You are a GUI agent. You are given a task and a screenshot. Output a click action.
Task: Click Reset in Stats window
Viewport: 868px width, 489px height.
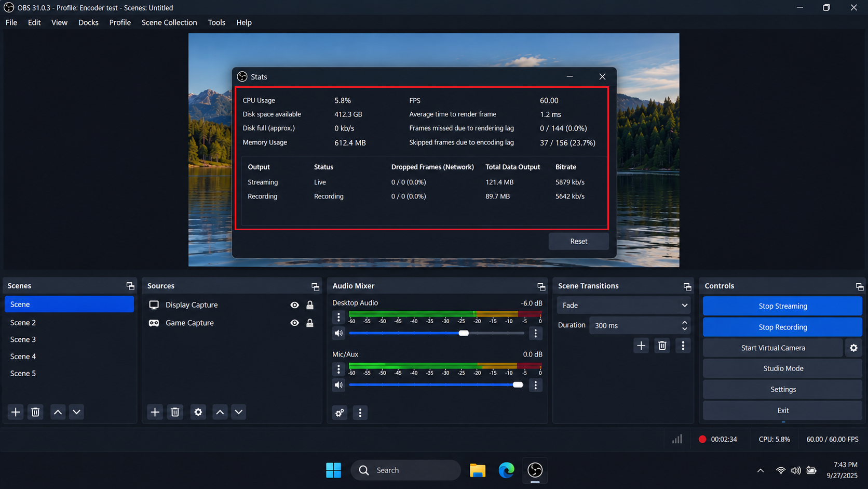(x=578, y=241)
